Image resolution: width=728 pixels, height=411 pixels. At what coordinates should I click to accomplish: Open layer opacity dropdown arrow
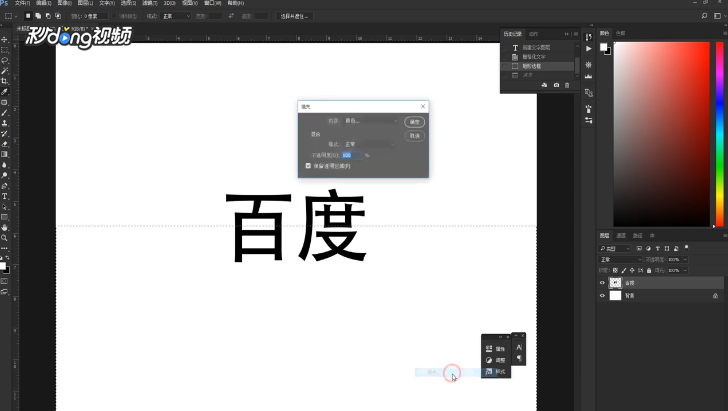[685, 260]
